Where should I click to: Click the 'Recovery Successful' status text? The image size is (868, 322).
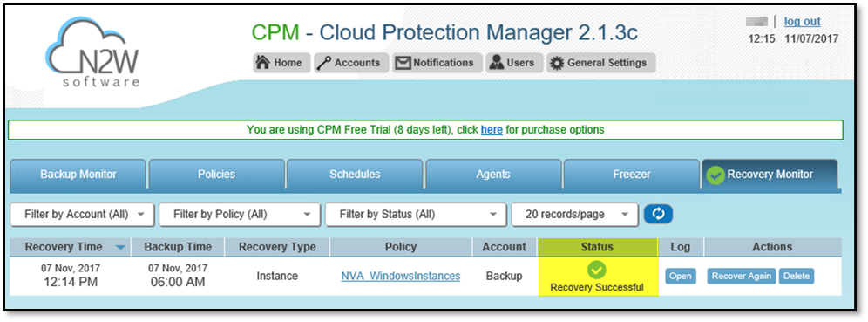click(597, 287)
